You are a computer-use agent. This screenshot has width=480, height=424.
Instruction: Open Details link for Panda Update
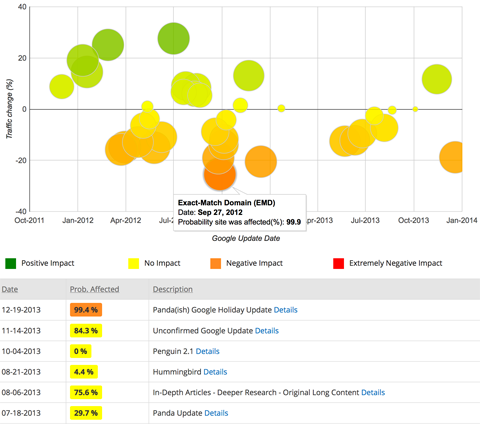click(216, 413)
